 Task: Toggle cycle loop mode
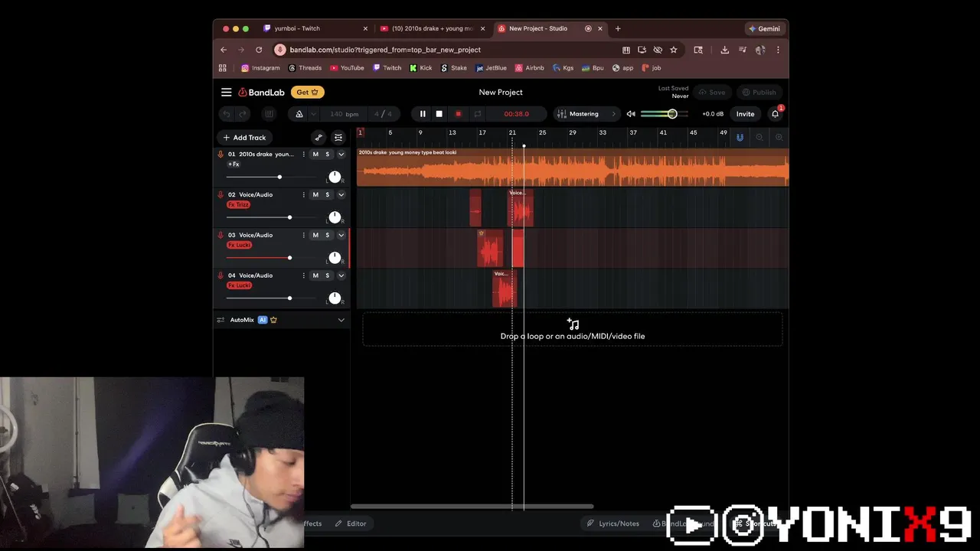477,114
